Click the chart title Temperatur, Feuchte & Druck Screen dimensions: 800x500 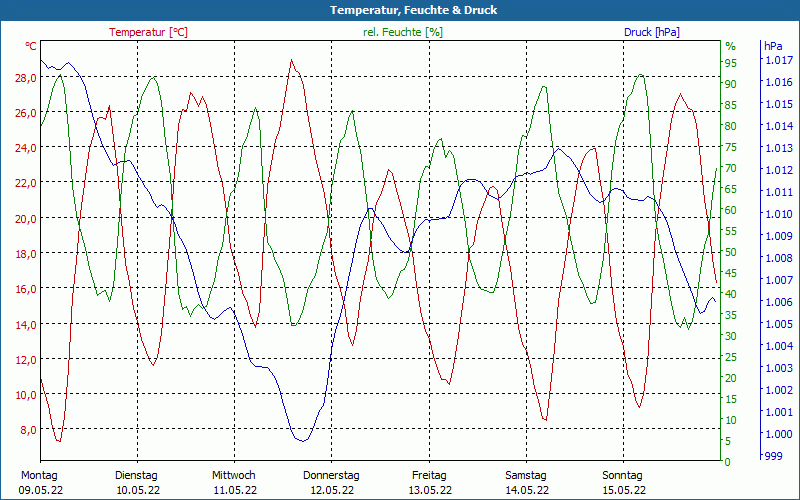(x=399, y=10)
